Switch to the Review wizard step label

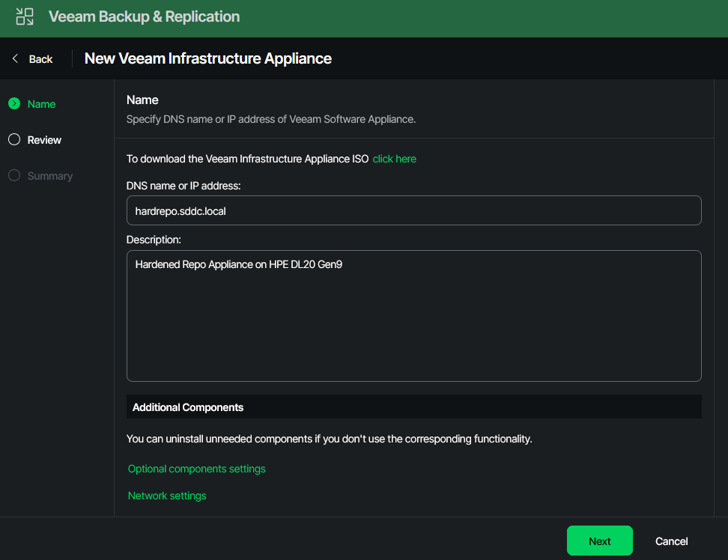tap(44, 140)
